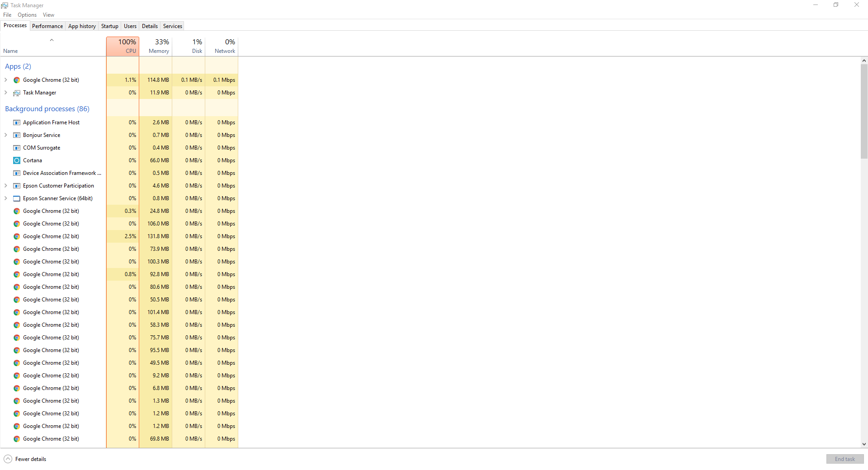Sort by the Network column header
The height and width of the screenshot is (470, 868).
click(222, 47)
